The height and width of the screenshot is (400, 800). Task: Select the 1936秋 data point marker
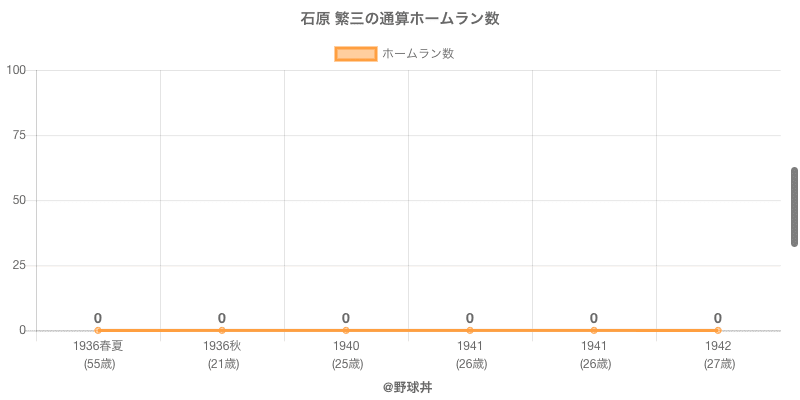point(222,330)
